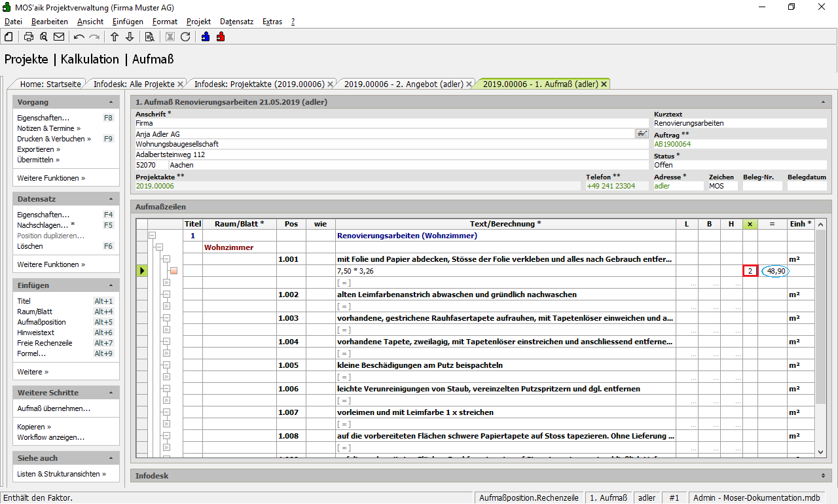Click the blue puzzle piece icon

[206, 37]
